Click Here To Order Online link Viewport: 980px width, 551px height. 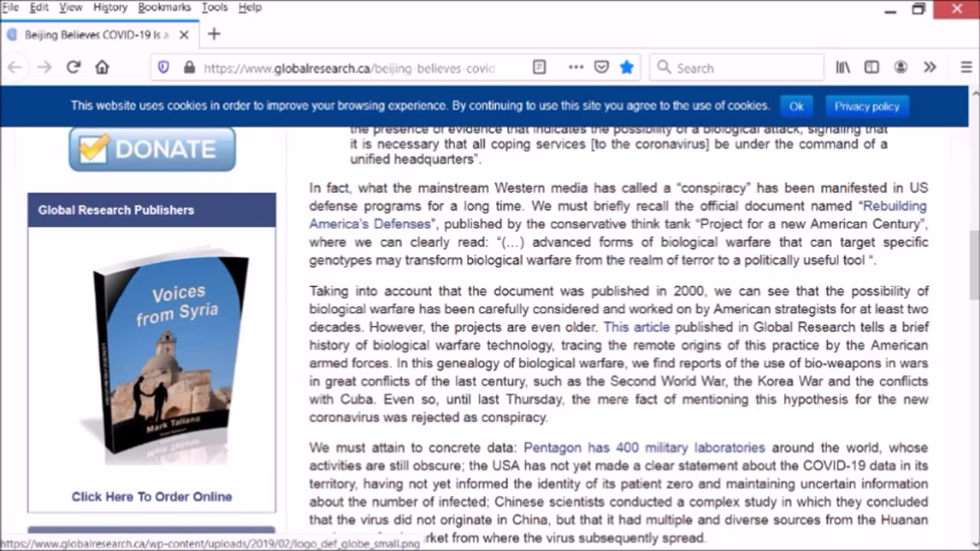tap(152, 497)
